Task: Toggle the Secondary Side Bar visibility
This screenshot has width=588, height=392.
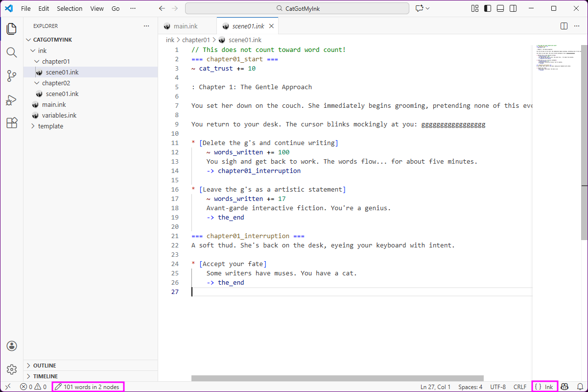Action: (513, 8)
